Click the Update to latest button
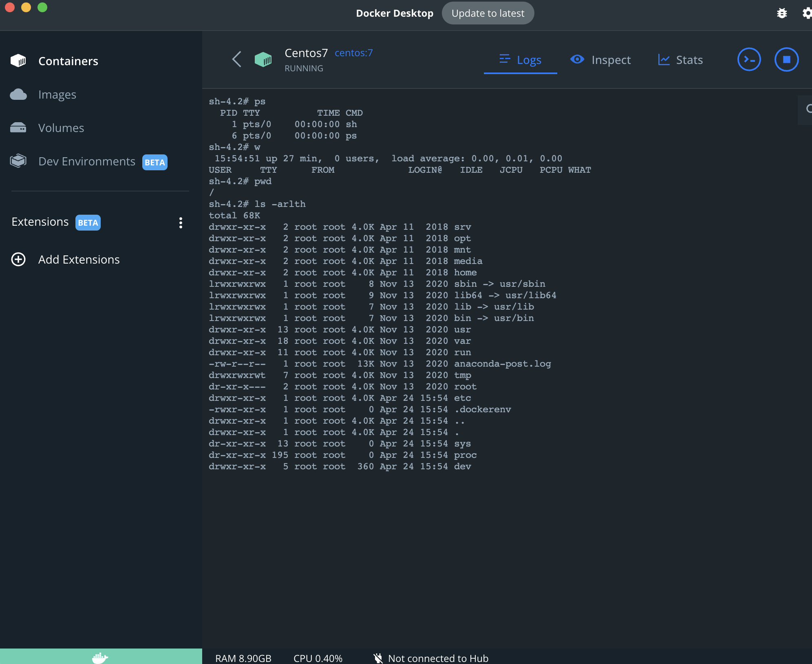This screenshot has height=664, width=812. (x=488, y=13)
